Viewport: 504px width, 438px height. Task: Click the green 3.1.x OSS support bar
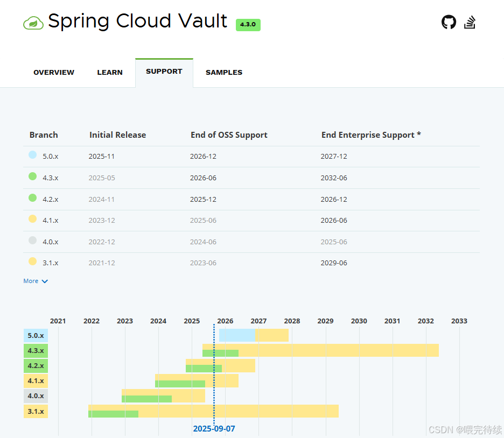[114, 414]
